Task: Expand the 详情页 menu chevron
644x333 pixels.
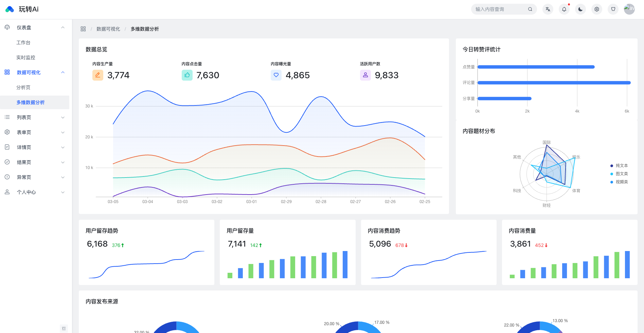Action: [63, 147]
